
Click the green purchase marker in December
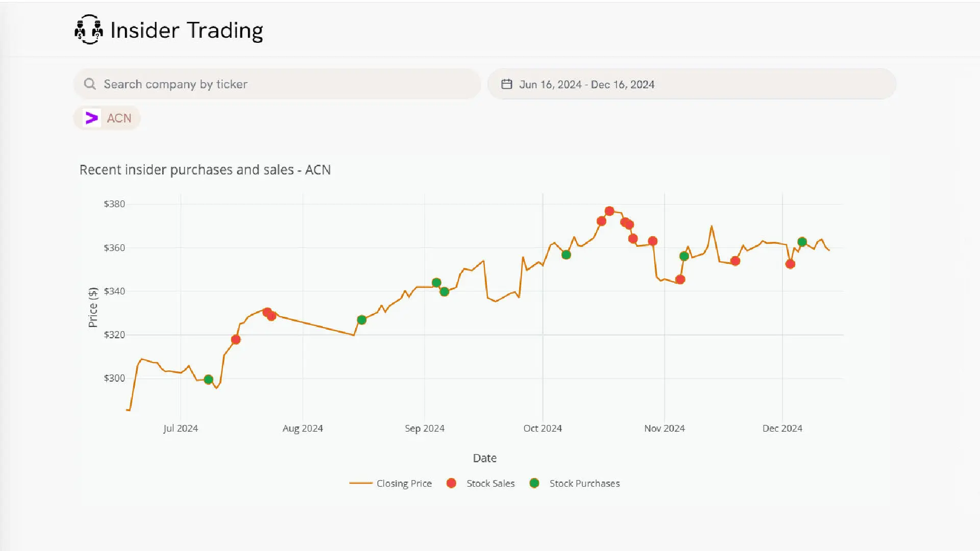[x=802, y=242]
